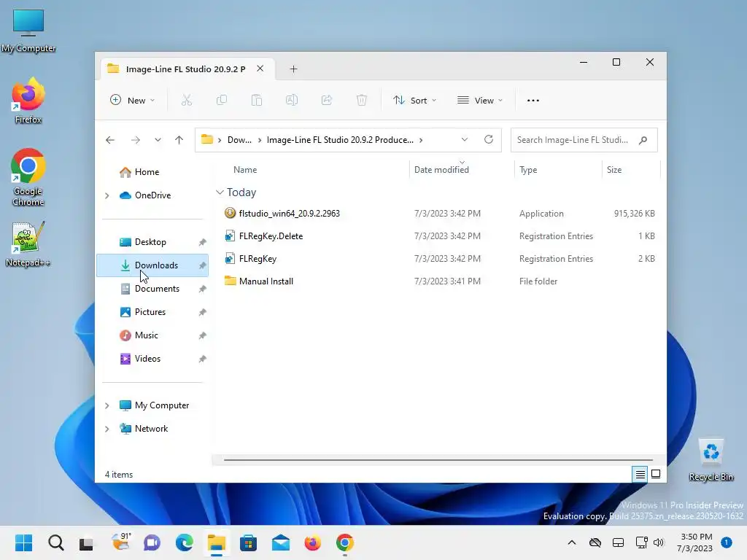Switch to large thumbnails view icon in status bar
Image resolution: width=747 pixels, height=560 pixels.
point(656,474)
